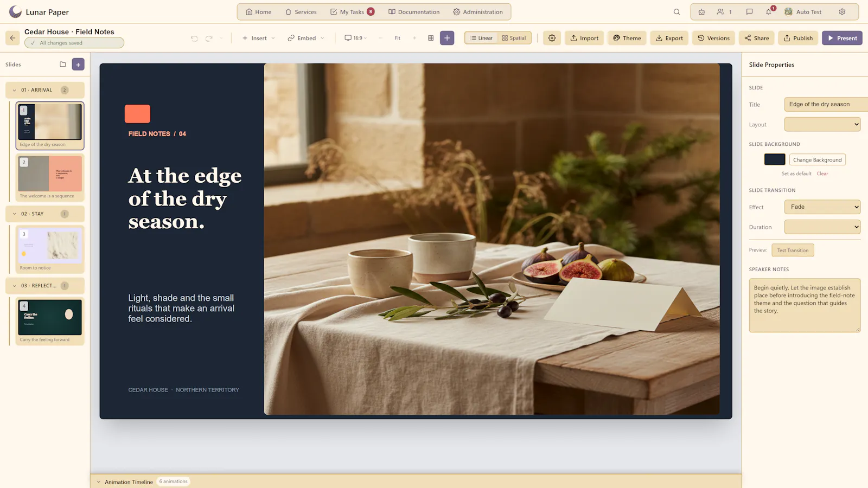868x488 pixels.
Task: Open the header settings gear
Action: (842, 12)
